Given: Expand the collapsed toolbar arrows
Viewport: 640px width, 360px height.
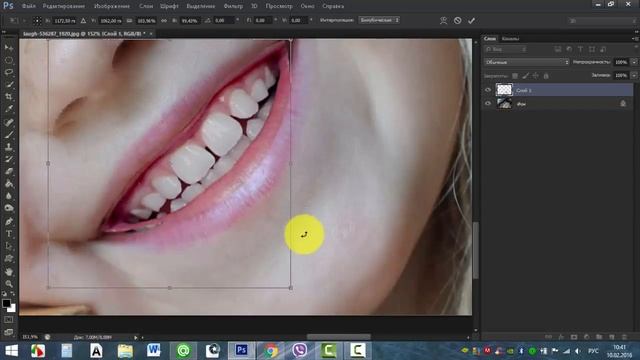Looking at the screenshot, I should pos(4,32).
